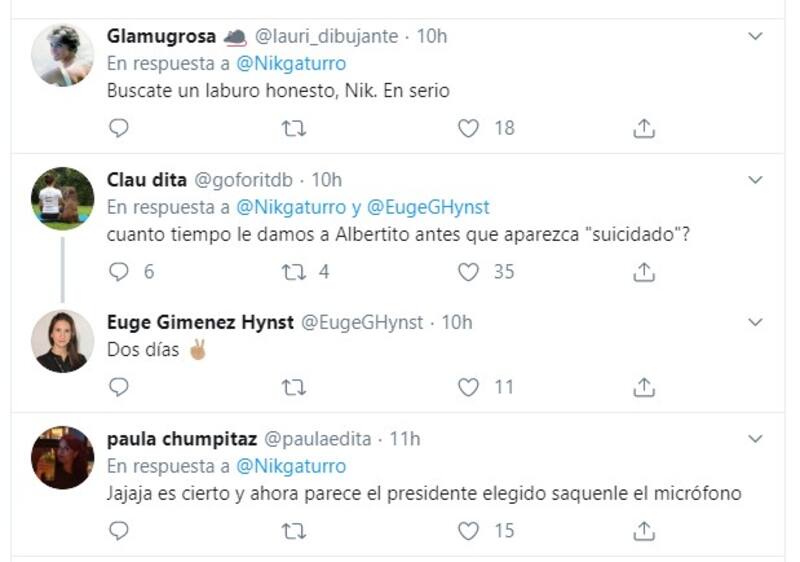800x562 pixels.
Task: Like Euge Gimenez Hynst's "Dos días" tweet
Action: pyautogui.click(x=468, y=387)
